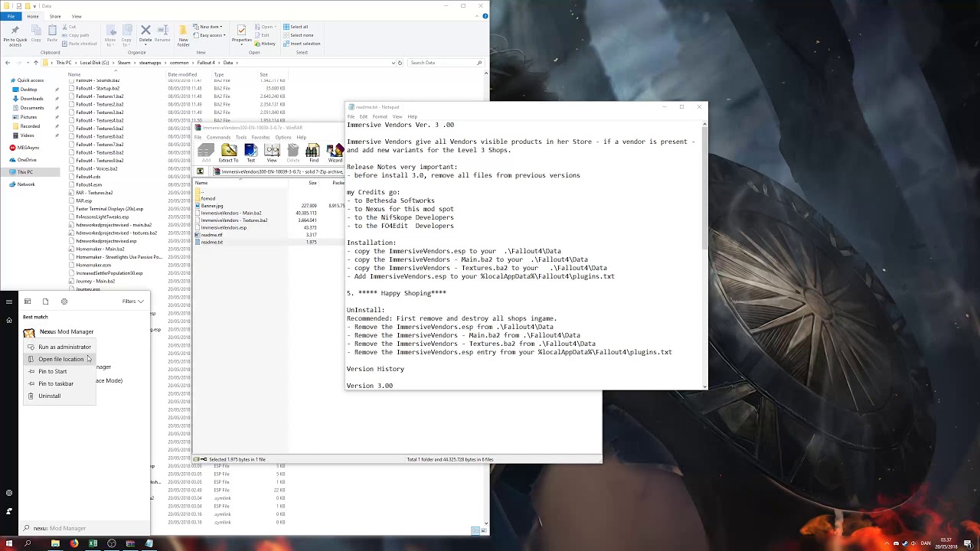Click History button in Explorer ribbon
This screenshot has width=980, height=551.
265,44
